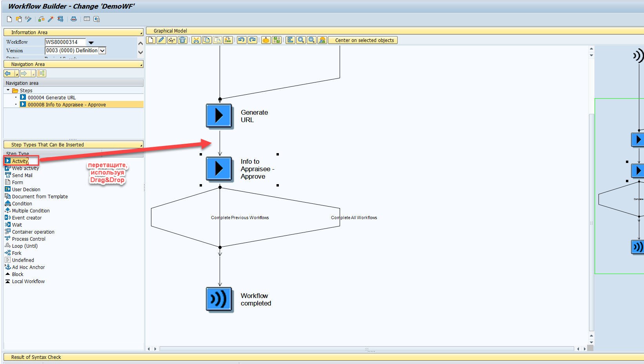
Task: Select Ad Hoc Anchor step type
Action: pyautogui.click(x=28, y=267)
